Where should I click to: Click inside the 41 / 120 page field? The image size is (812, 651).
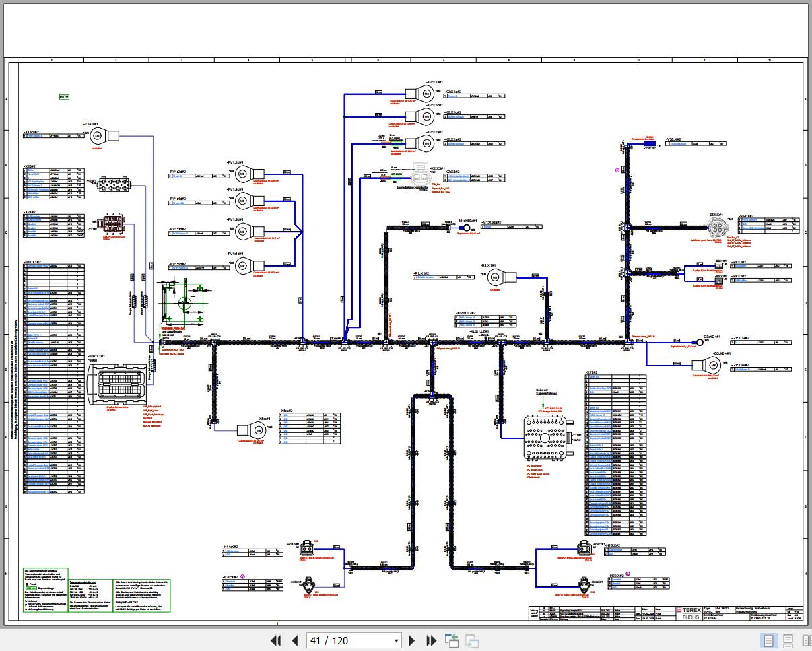(343, 640)
